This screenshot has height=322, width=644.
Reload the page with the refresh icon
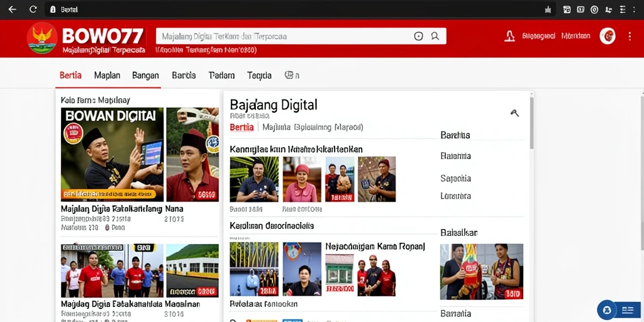33,9
